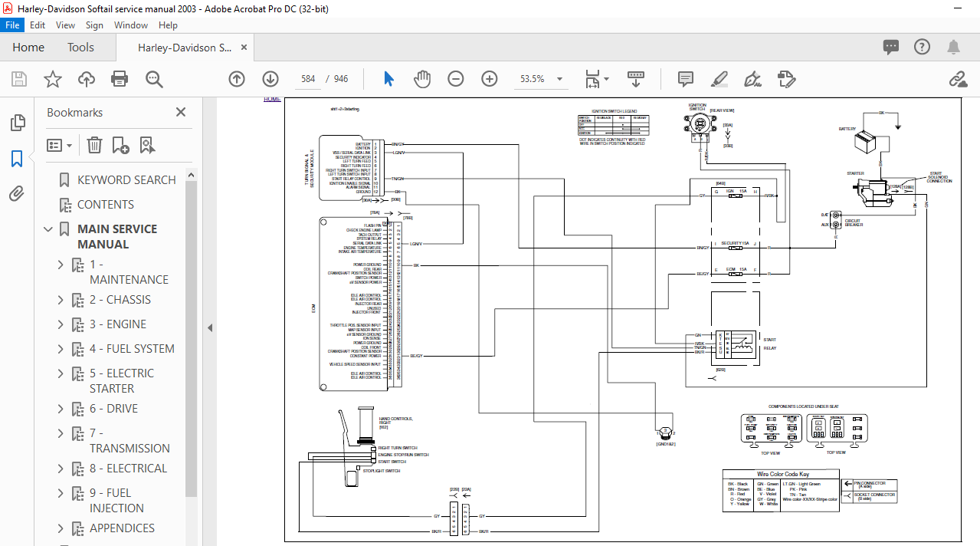Select the 4 - FUEL SYSTEM bookmark
The image size is (980, 546).
[x=132, y=349]
